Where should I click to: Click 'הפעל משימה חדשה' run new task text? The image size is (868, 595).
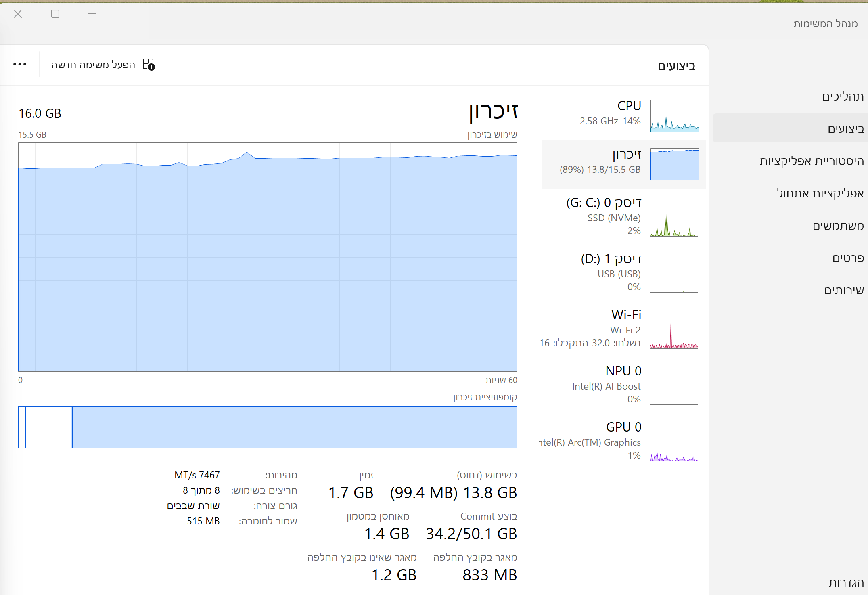point(93,65)
